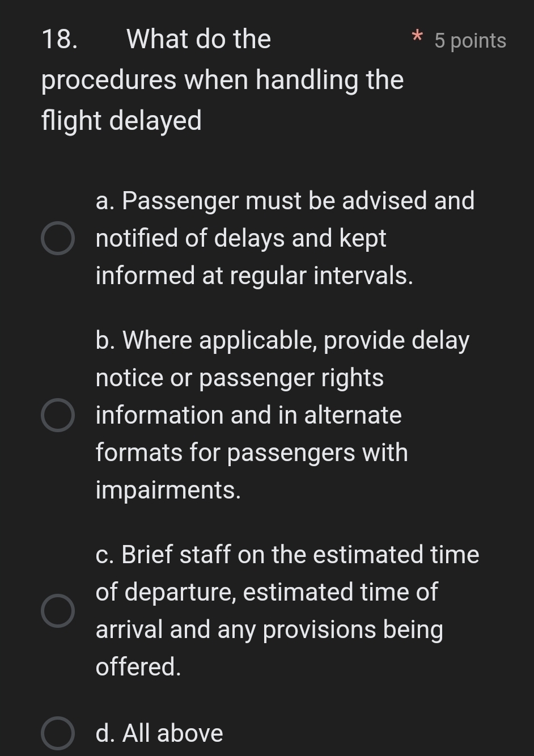Screen dimensions: 534x756
Task: Click the "procedures when handling the" line
Action: (222, 80)
